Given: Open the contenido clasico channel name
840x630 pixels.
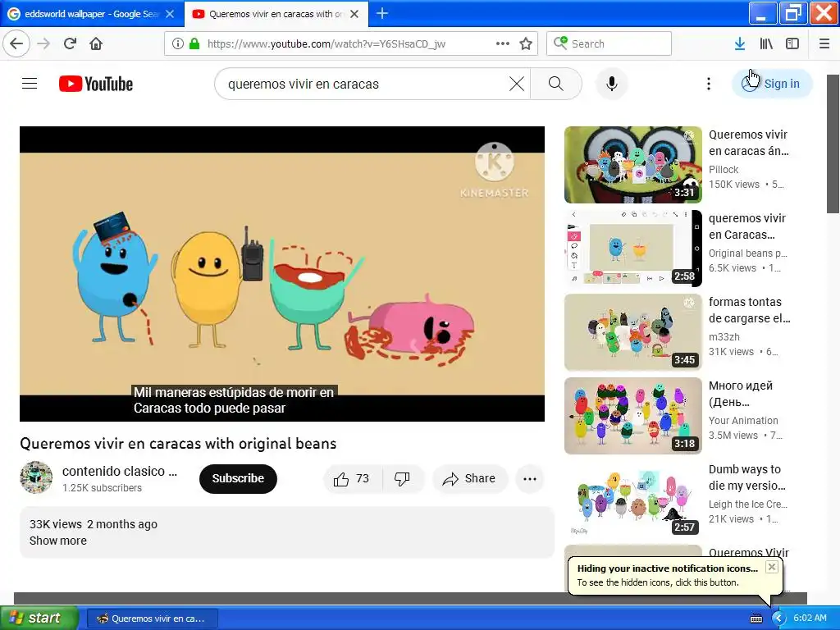Looking at the screenshot, I should point(120,471).
